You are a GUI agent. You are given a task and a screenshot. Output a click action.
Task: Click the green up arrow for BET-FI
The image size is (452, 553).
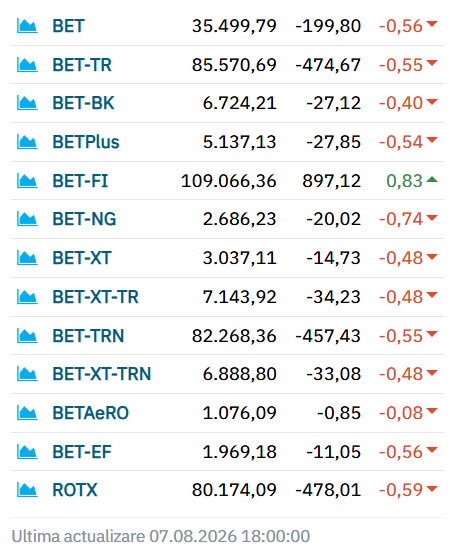tap(432, 180)
